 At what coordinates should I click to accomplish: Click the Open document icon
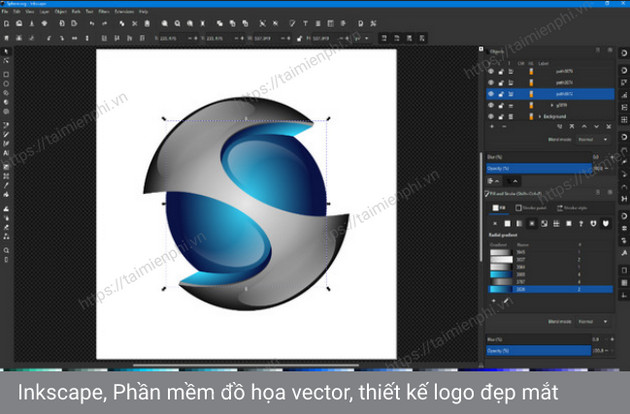click(19, 24)
